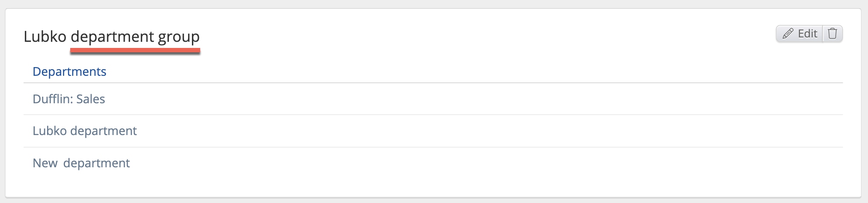The image size is (868, 203).
Task: Click department in the second list row
Action: pyautogui.click(x=104, y=131)
